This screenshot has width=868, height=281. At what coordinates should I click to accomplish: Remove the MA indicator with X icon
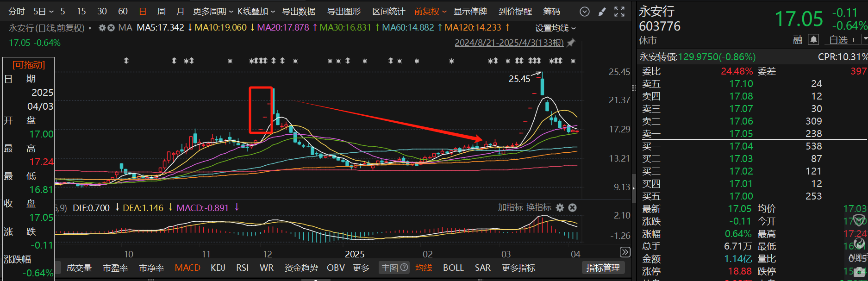(111, 28)
